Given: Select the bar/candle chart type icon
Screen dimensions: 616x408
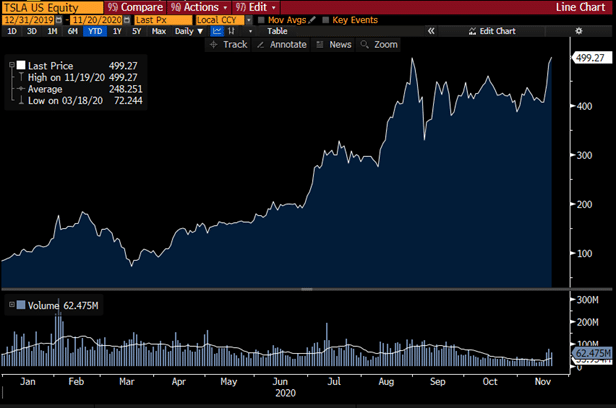Looking at the screenshot, I should tap(231, 31).
